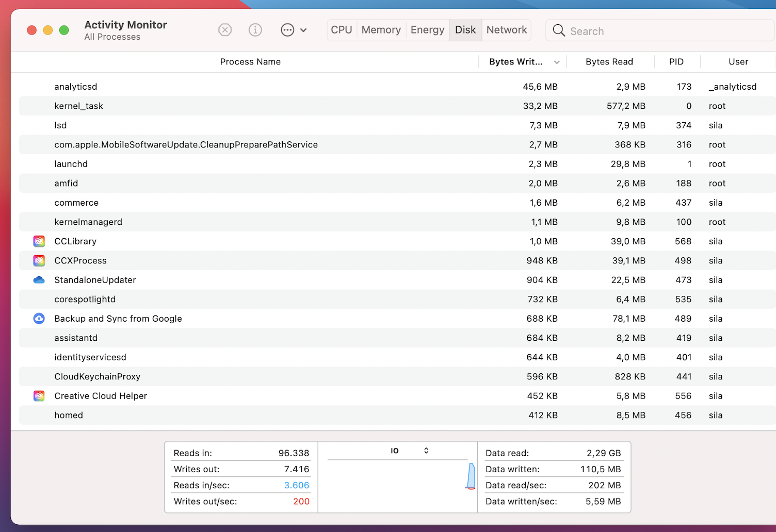Sort by the Process Name column header
Image resolution: width=776 pixels, height=532 pixels.
click(250, 62)
